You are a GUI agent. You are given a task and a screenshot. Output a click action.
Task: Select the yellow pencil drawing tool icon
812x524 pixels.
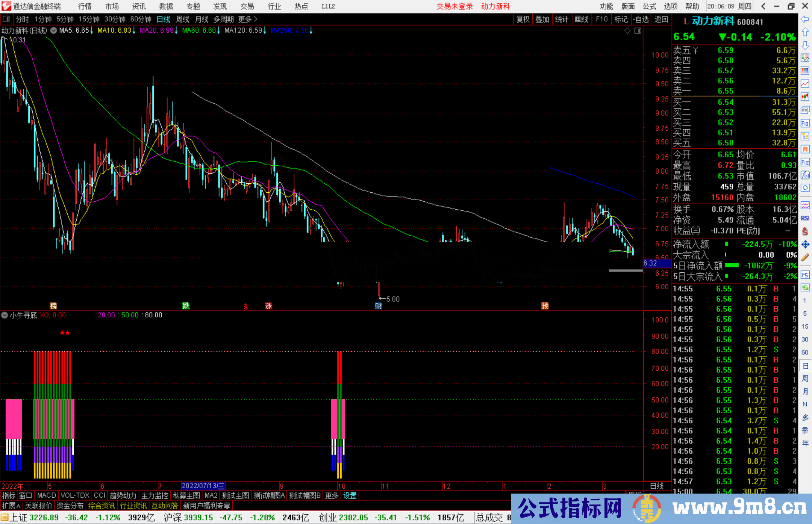coord(805,257)
